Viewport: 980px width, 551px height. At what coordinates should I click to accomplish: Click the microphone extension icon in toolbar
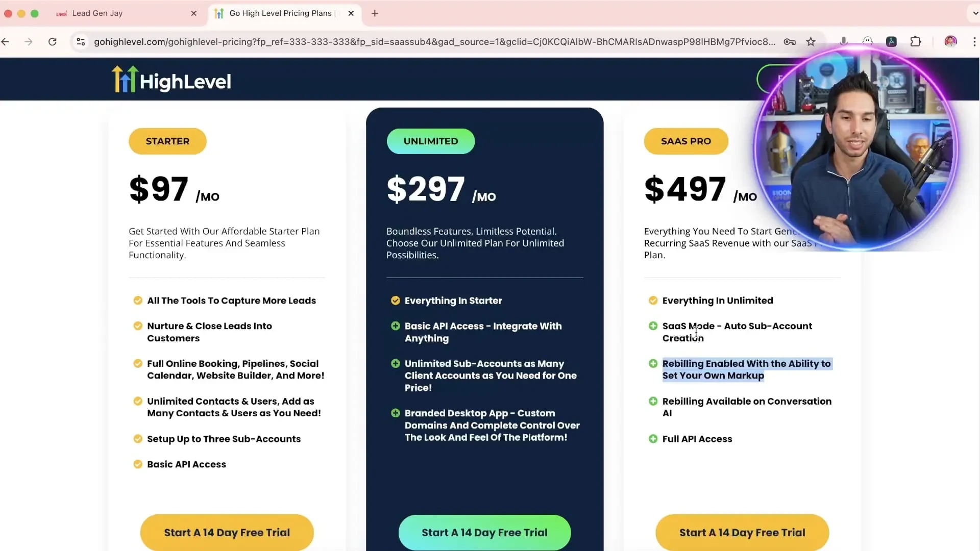tap(844, 41)
